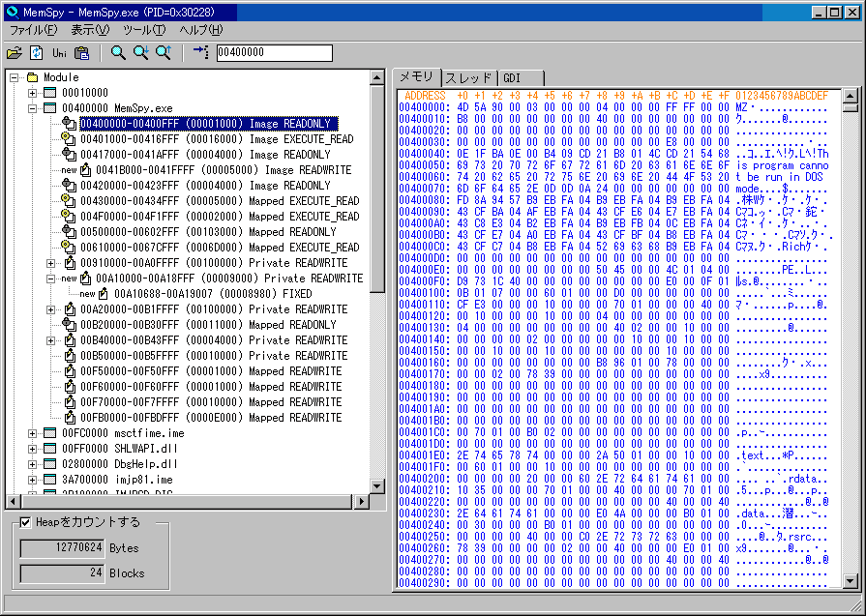Click the module icon beside DbgHelp.dll

pyautogui.click(x=49, y=463)
